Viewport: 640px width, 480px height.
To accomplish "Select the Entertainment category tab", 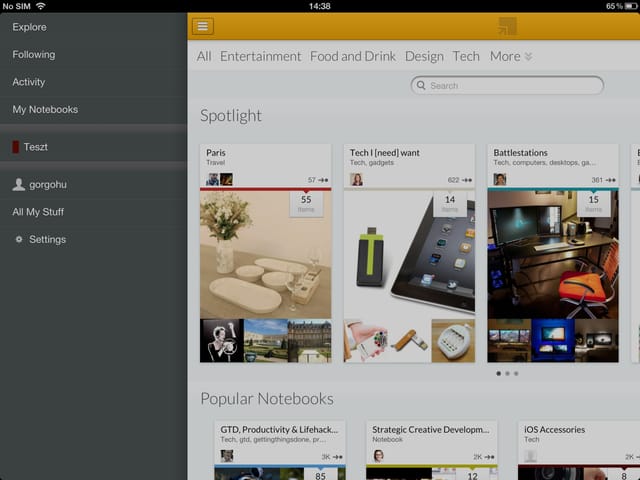I will pyautogui.click(x=260, y=56).
